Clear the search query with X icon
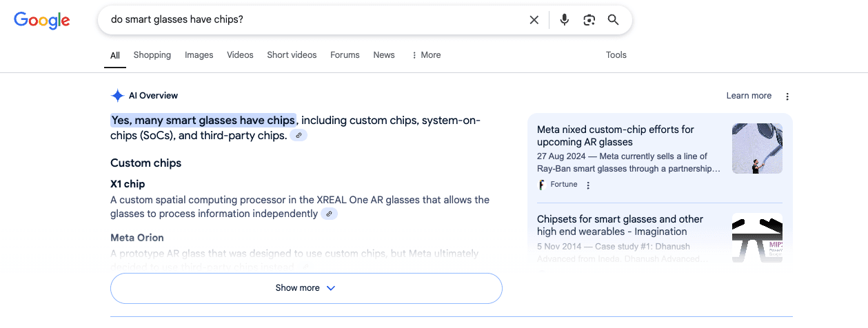 (534, 20)
